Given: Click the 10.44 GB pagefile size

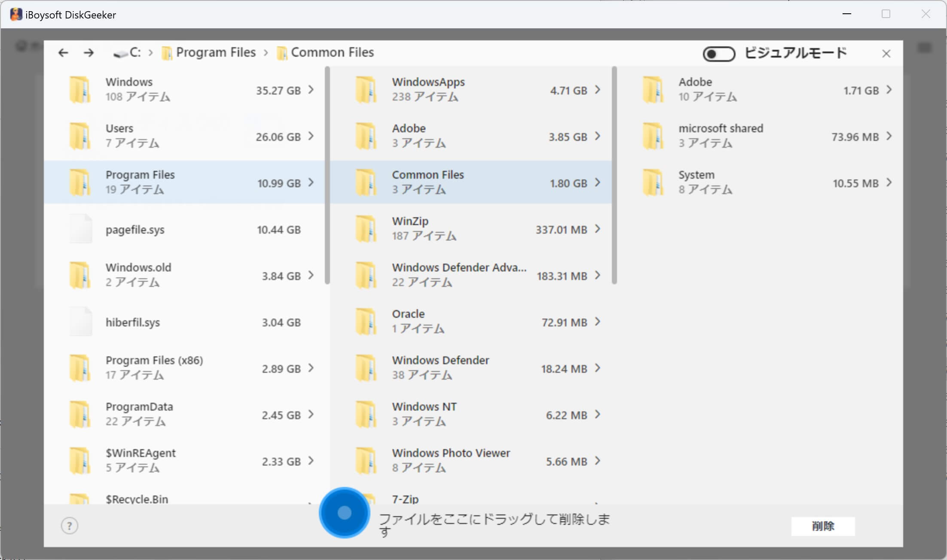Looking at the screenshot, I should point(278,230).
